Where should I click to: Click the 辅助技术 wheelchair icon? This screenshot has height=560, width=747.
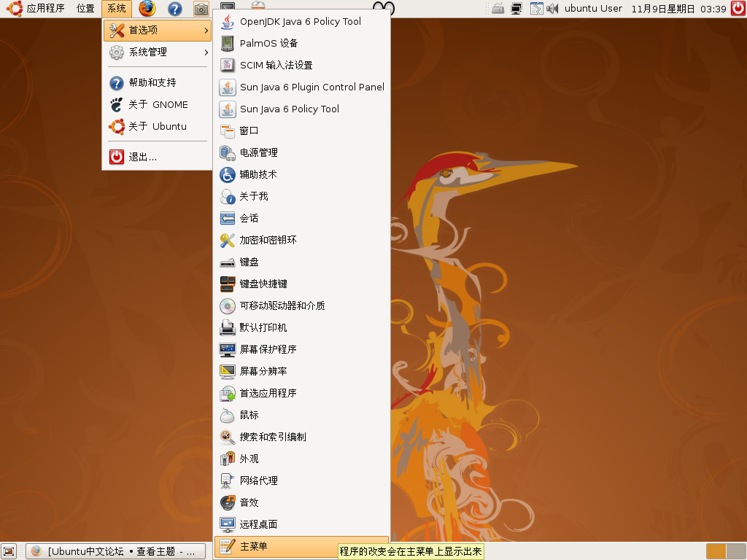[x=228, y=175]
